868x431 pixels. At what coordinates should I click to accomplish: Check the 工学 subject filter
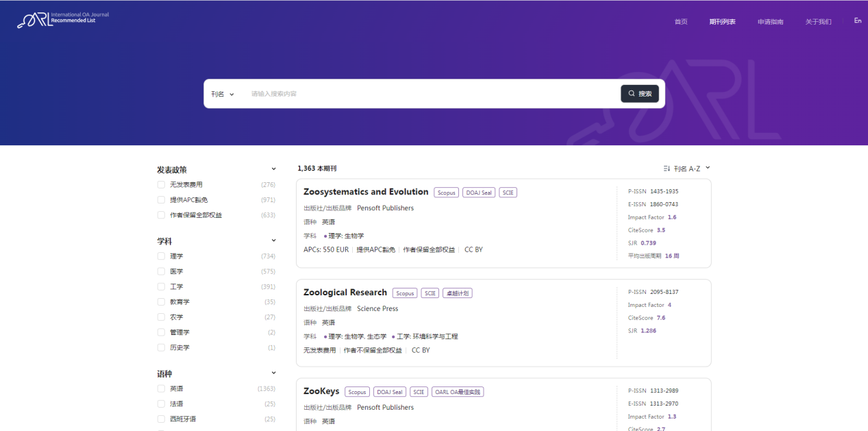click(162, 286)
